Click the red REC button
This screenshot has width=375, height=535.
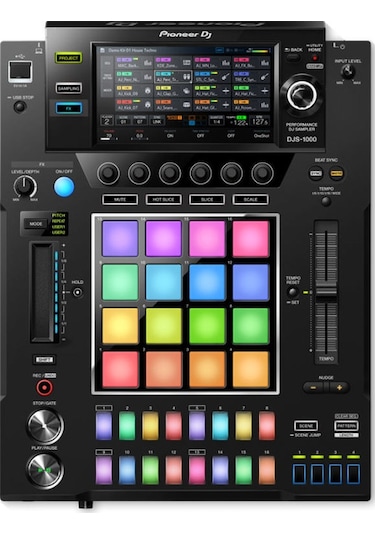pyautogui.click(x=44, y=388)
